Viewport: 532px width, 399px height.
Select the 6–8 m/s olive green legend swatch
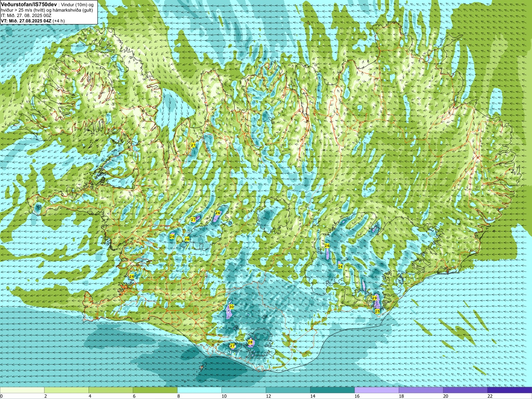point(155,390)
